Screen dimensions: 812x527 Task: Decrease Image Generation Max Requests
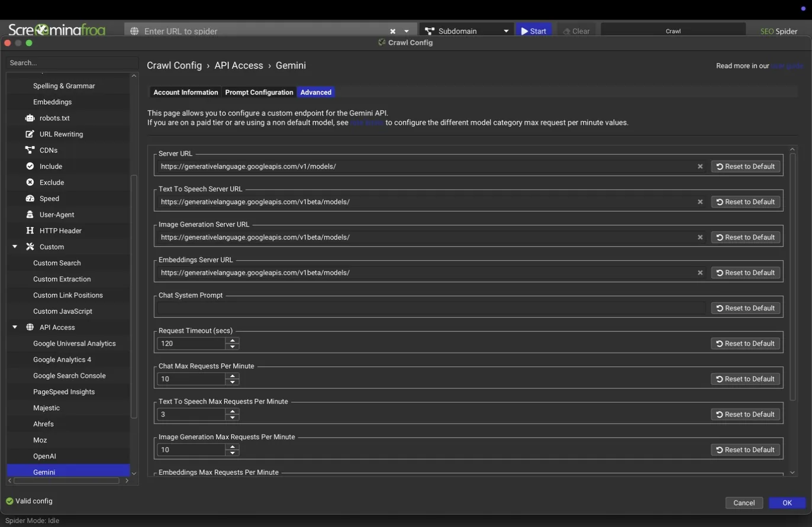tap(233, 453)
